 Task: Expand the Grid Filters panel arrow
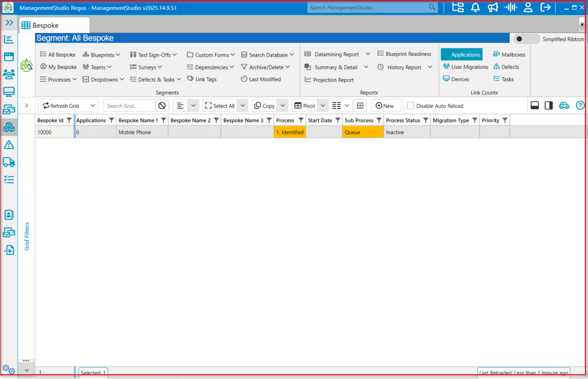[x=27, y=105]
